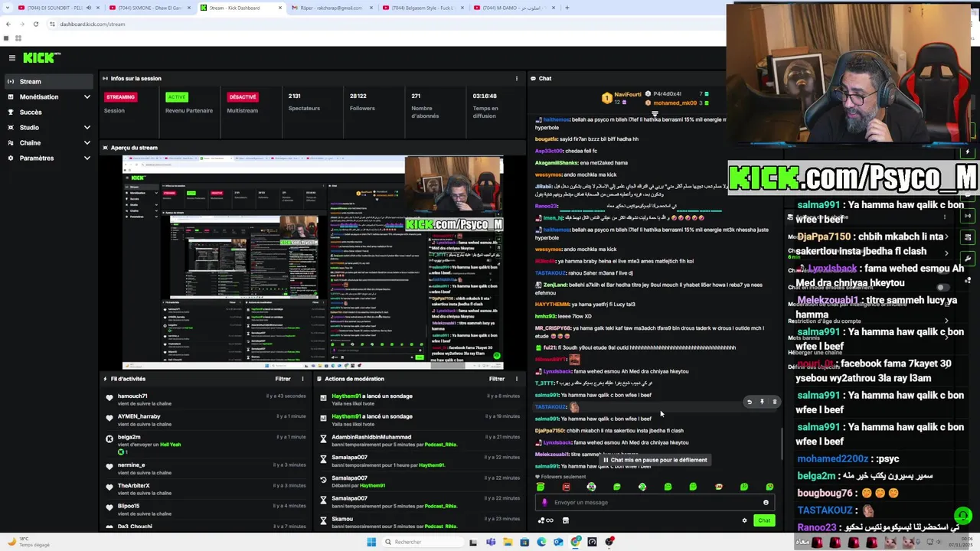Select the green clown emote
This screenshot has height=551, width=980.
[x=591, y=487]
